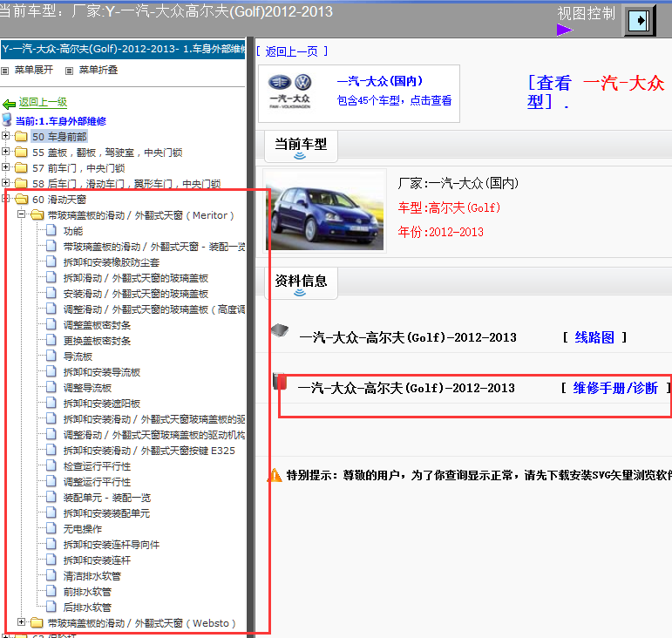The width and height of the screenshot is (672, 638).
Task: Click 菜单折叠 to collapse the menu
Action: tap(98, 70)
